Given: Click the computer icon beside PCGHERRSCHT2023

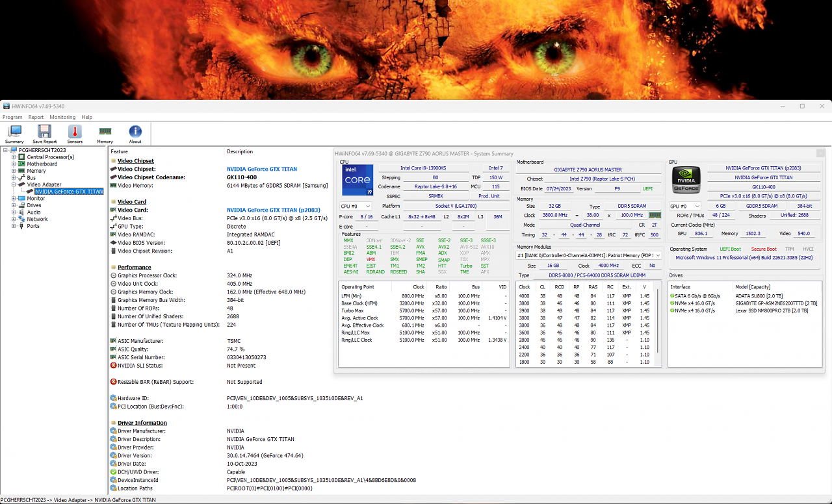Looking at the screenshot, I should [14, 150].
